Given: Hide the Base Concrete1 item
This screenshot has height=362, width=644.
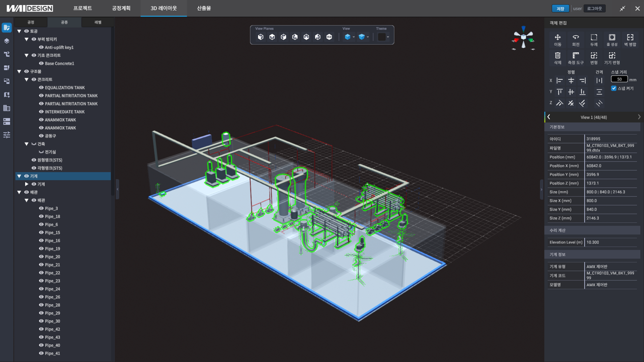Looking at the screenshot, I should (41, 63).
